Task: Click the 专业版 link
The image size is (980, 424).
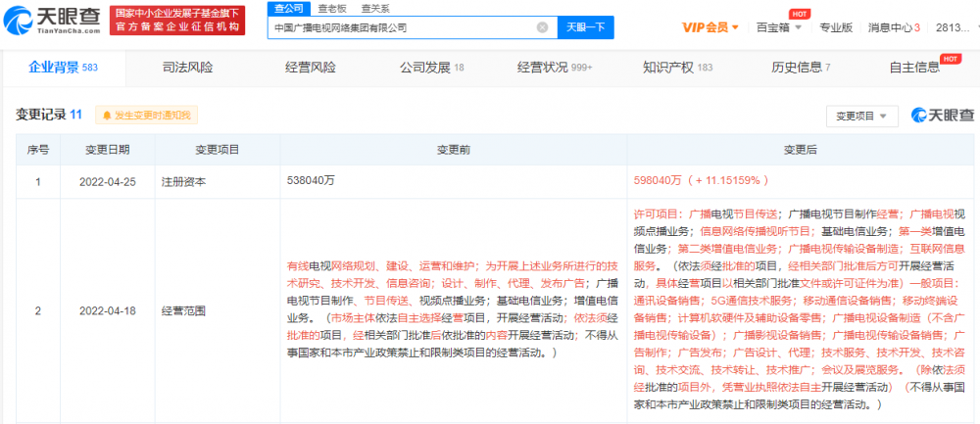Action: (x=836, y=27)
